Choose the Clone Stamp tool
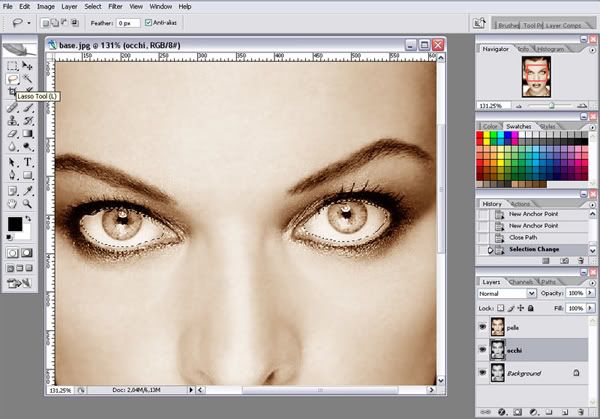Screen dimensions: 600x419 pos(12,121)
